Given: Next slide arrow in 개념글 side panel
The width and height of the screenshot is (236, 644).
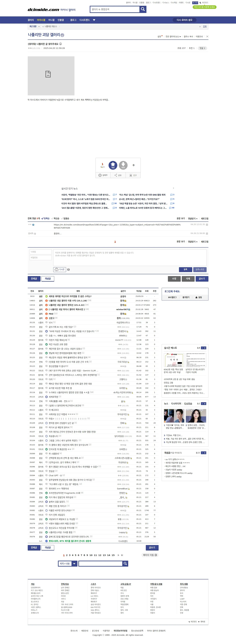Looking at the screenshot, I should tap(205, 453).
